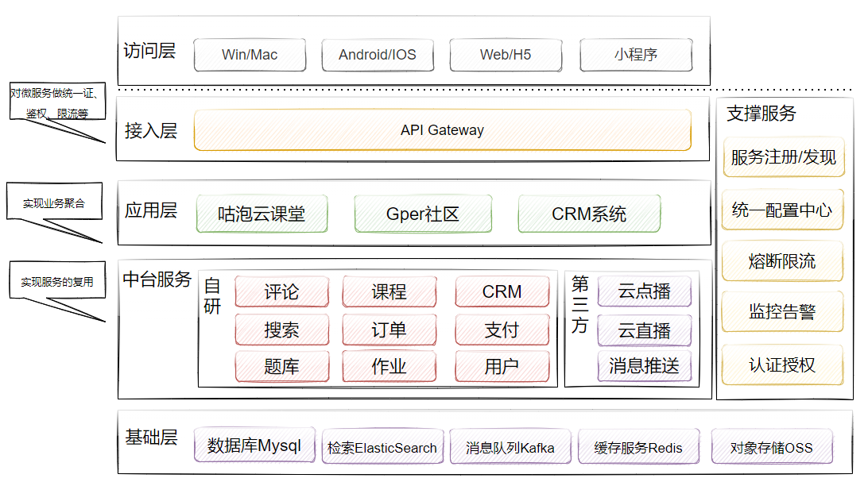Click the Win/Mac box in access layer
Viewport: 868px width, 482px height.
250,55
